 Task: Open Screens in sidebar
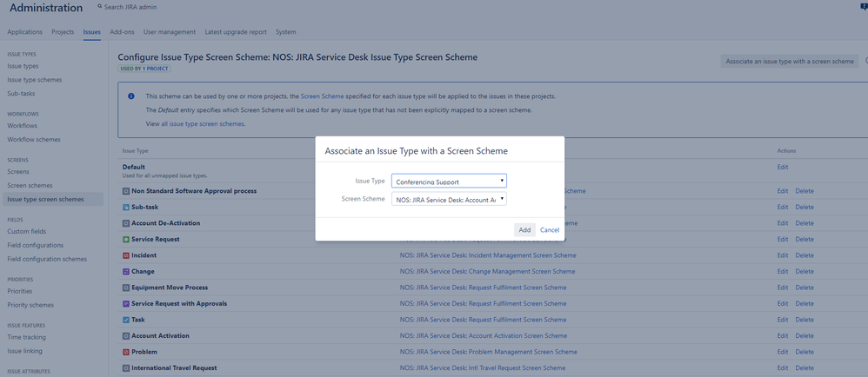[18, 172]
